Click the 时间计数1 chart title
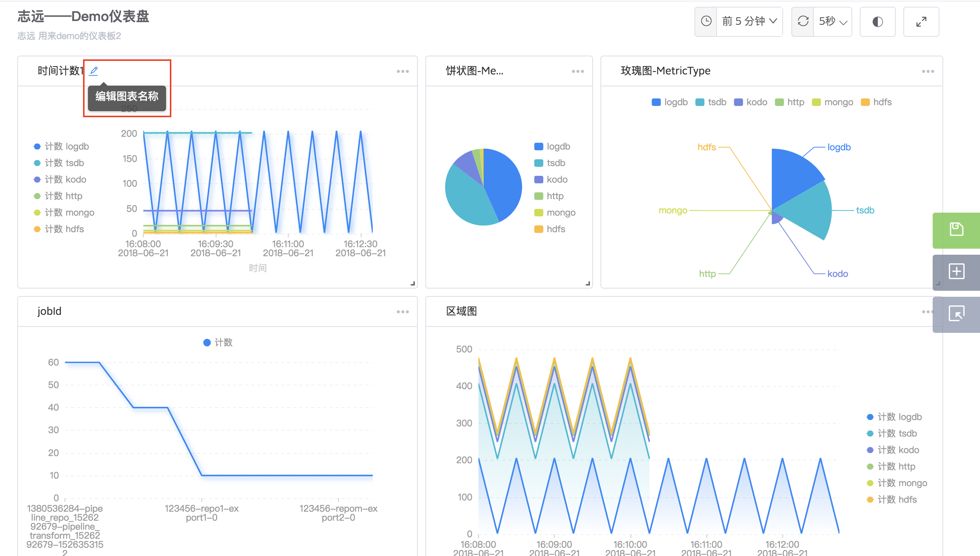The image size is (980, 556). 60,71
